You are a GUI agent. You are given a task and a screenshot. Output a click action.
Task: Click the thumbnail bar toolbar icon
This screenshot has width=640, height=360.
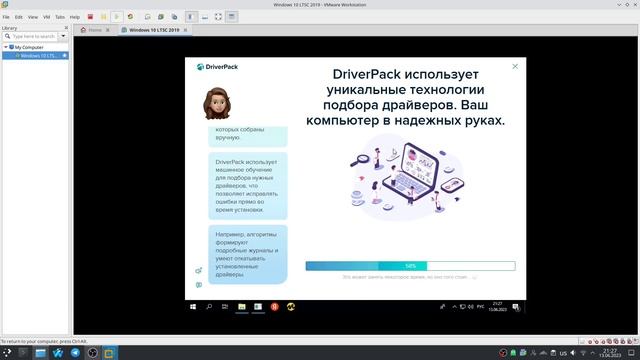[x=205, y=17]
